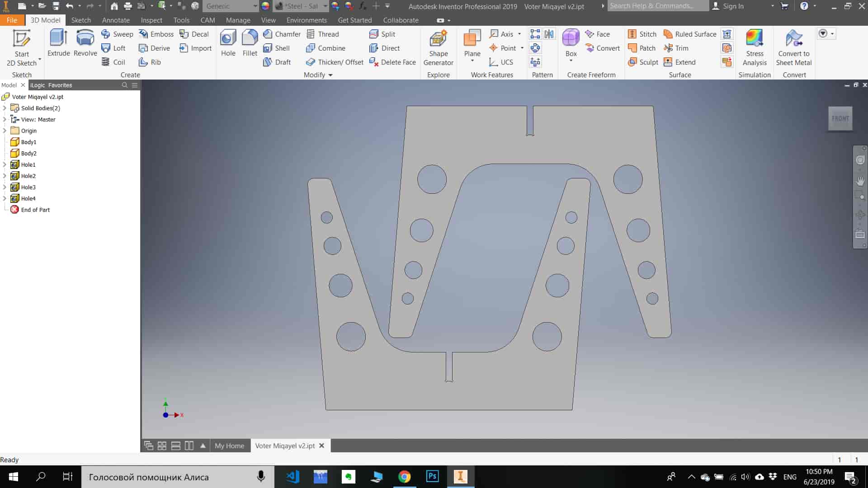Switch to the Sketch ribbon tab

[x=81, y=20]
